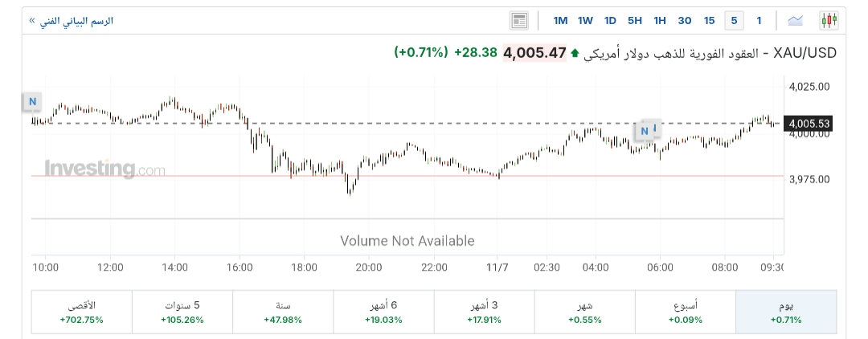Select the 3 أشهر period tab

coord(483,312)
